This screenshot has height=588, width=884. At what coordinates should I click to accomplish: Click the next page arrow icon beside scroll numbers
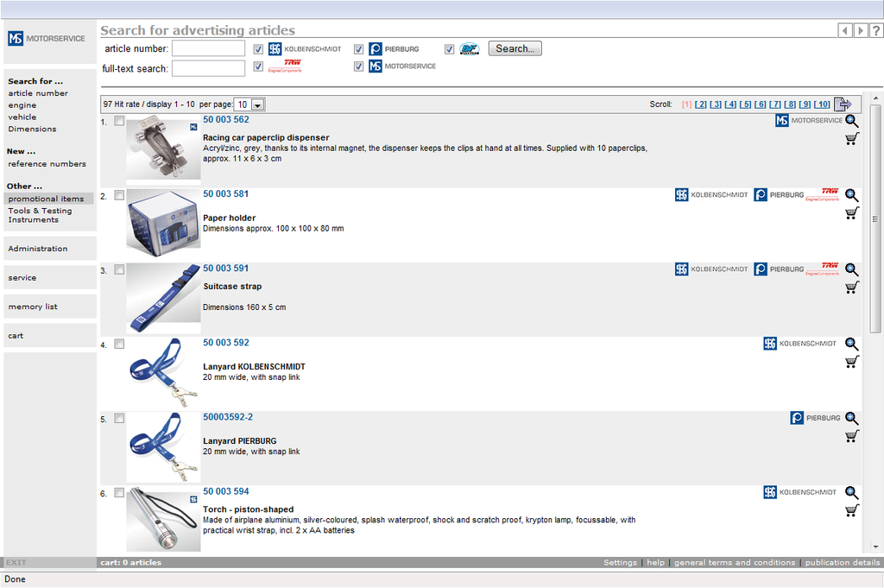(x=843, y=104)
